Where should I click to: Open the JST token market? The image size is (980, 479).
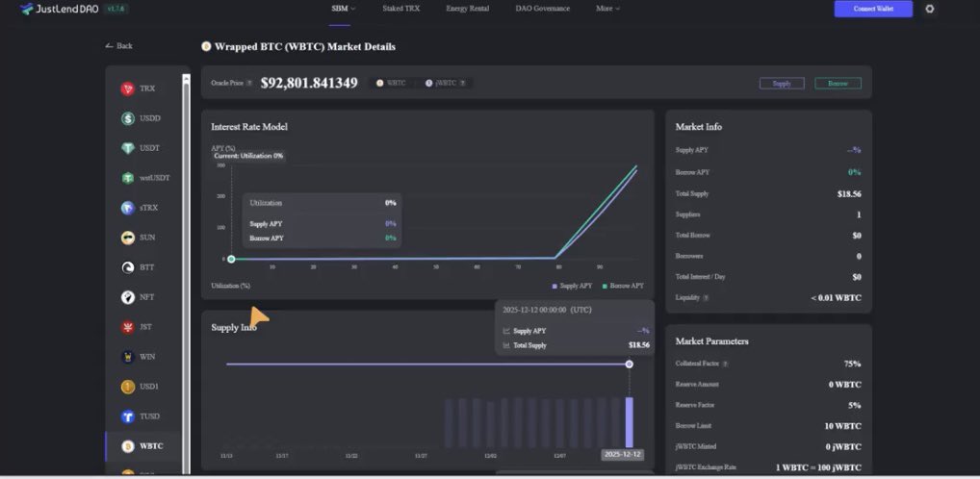(138, 327)
